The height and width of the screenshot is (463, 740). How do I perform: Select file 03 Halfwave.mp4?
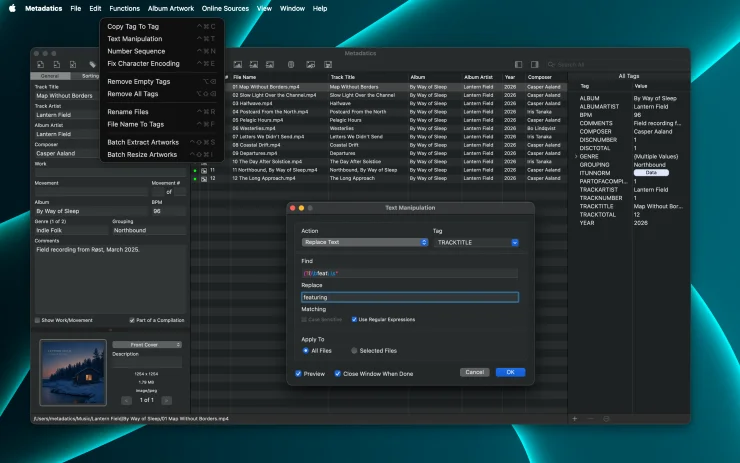(252, 103)
